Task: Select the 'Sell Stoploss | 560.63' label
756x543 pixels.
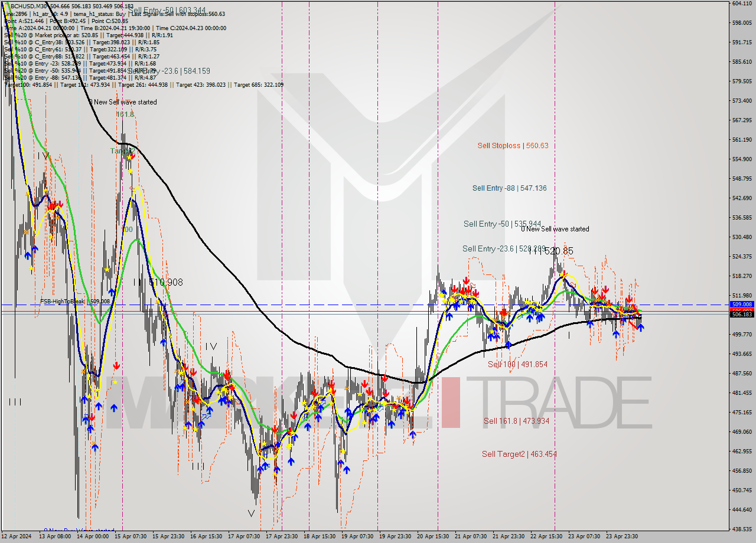Action: coord(513,146)
